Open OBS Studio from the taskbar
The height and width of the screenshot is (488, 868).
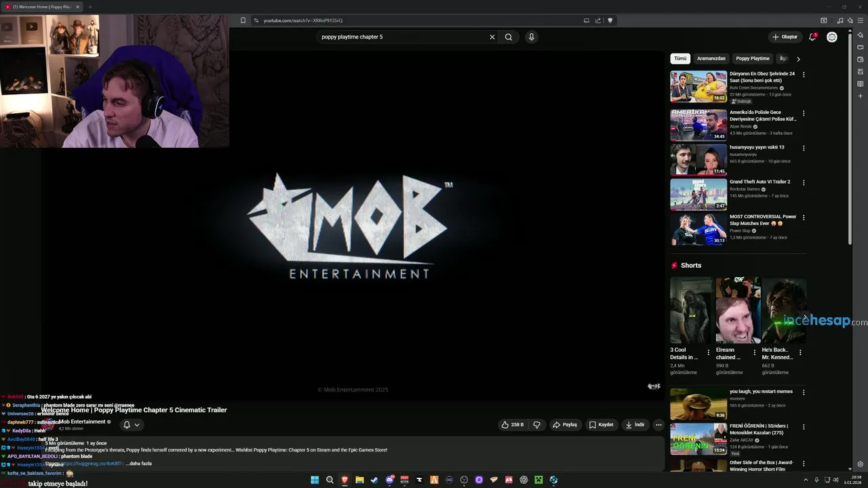pyautogui.click(x=464, y=480)
